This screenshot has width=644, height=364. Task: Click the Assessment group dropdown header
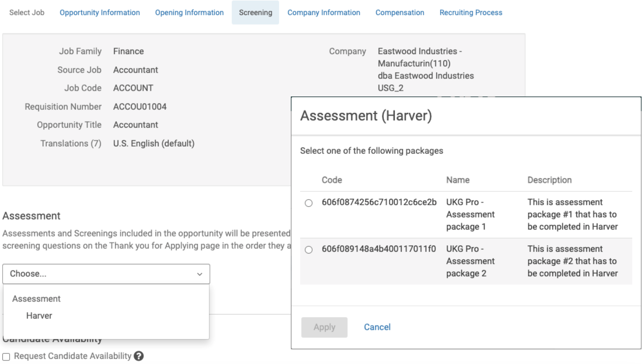[x=36, y=299]
